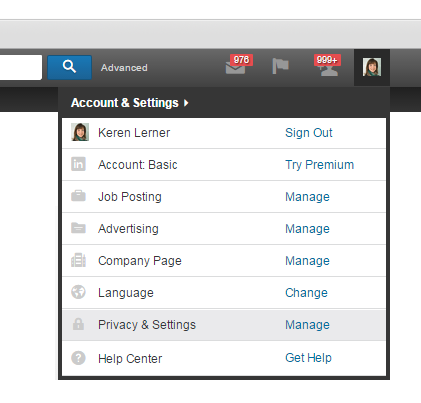
Task: Expand the Account & Settings arrow
Action: pyautogui.click(x=186, y=103)
